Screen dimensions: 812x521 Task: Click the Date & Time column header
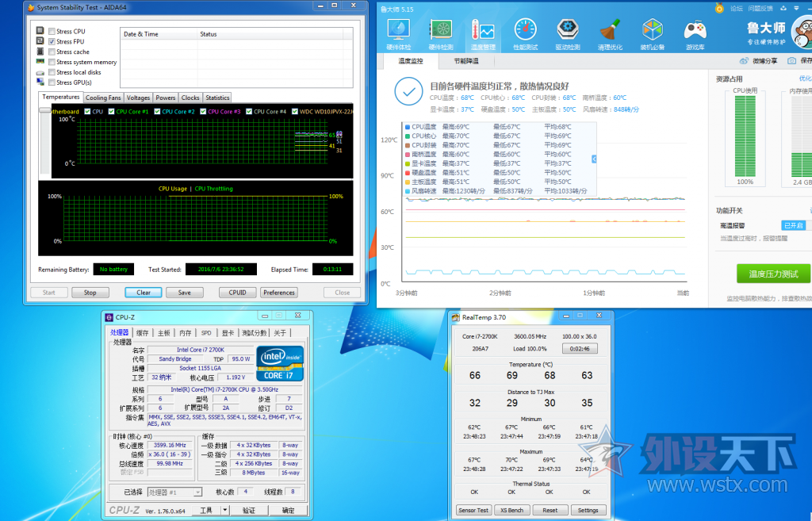point(159,34)
